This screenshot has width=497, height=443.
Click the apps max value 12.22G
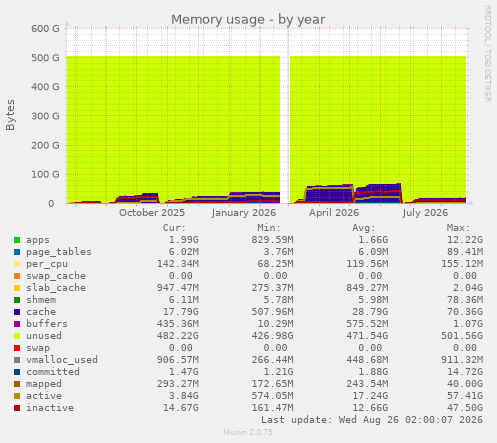[x=465, y=240]
